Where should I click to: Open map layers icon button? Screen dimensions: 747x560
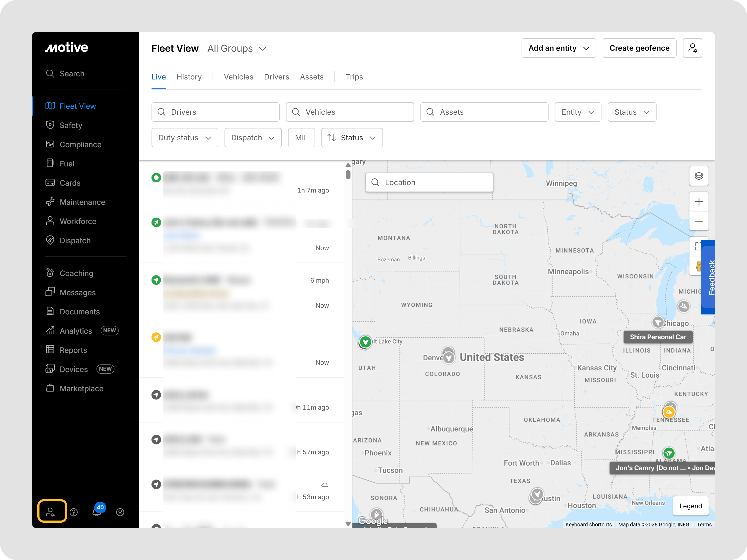coord(698,176)
